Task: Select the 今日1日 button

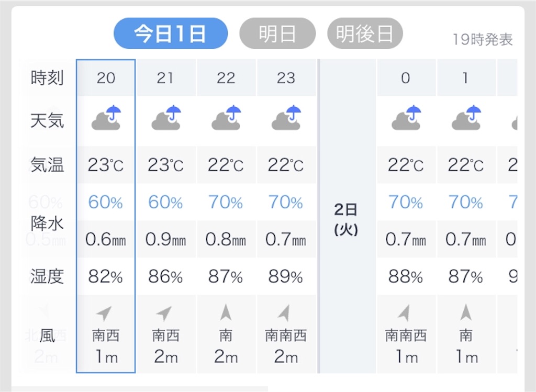Action: pos(171,33)
